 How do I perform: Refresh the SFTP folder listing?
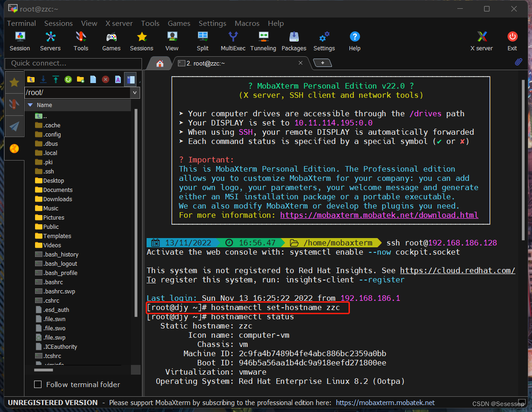point(68,79)
